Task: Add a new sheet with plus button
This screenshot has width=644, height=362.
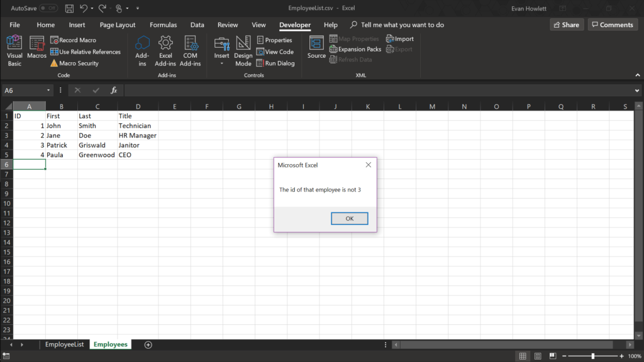Action: (148, 344)
